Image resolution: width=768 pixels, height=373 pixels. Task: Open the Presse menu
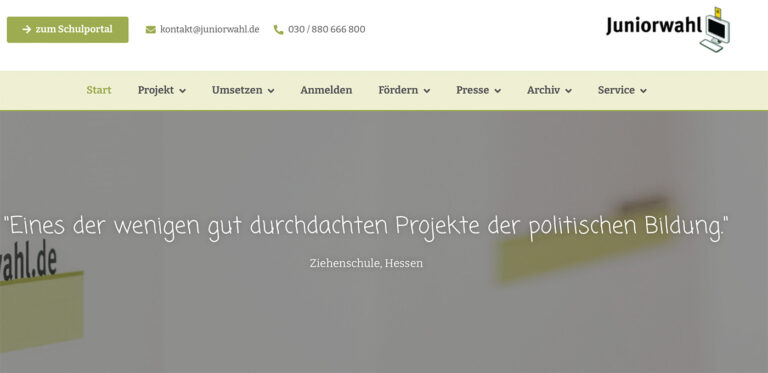pyautogui.click(x=473, y=90)
